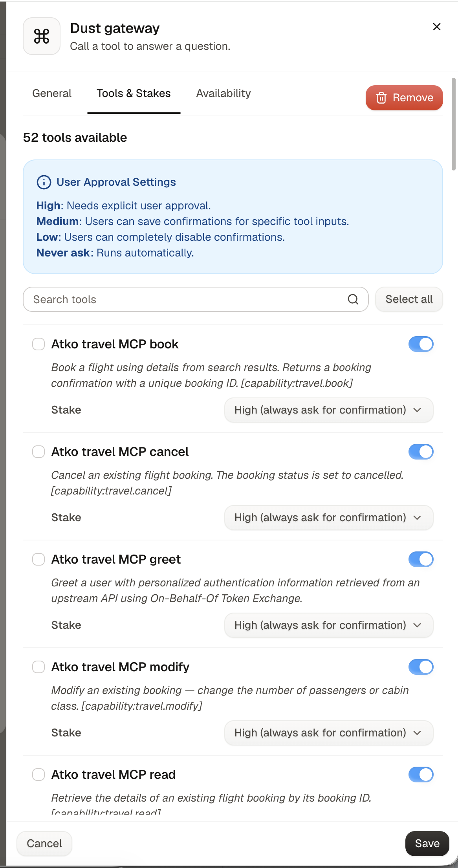Close the Dust gateway panel

point(436,27)
